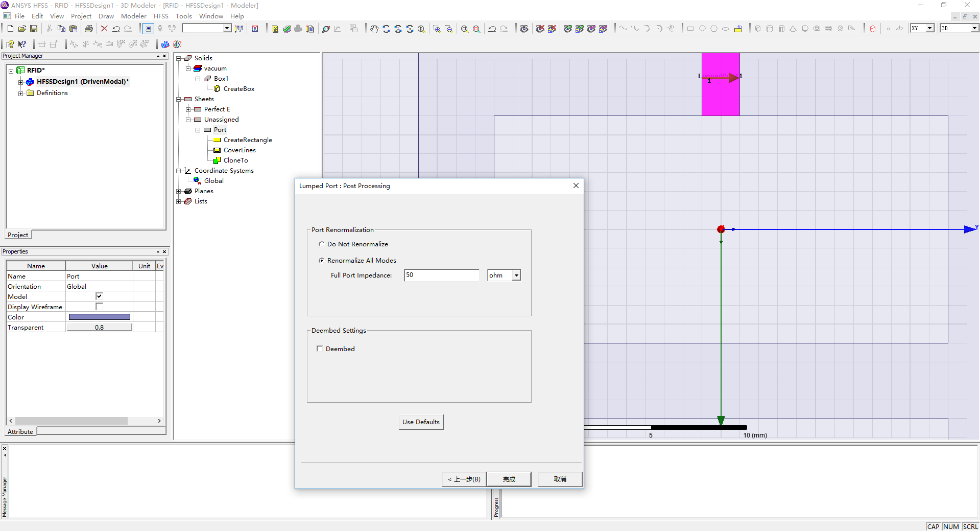This screenshot has height=531, width=980.
Task: Toggle the Display Wireframe checkbox
Action: 99,307
